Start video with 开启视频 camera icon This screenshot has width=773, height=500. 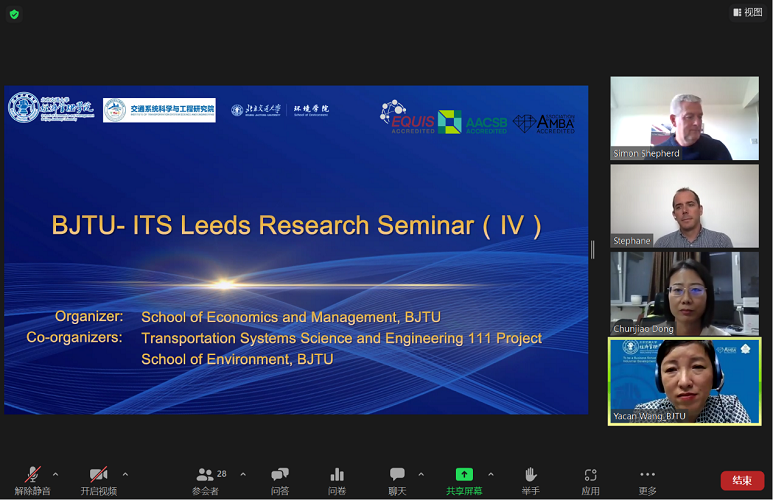(99, 481)
